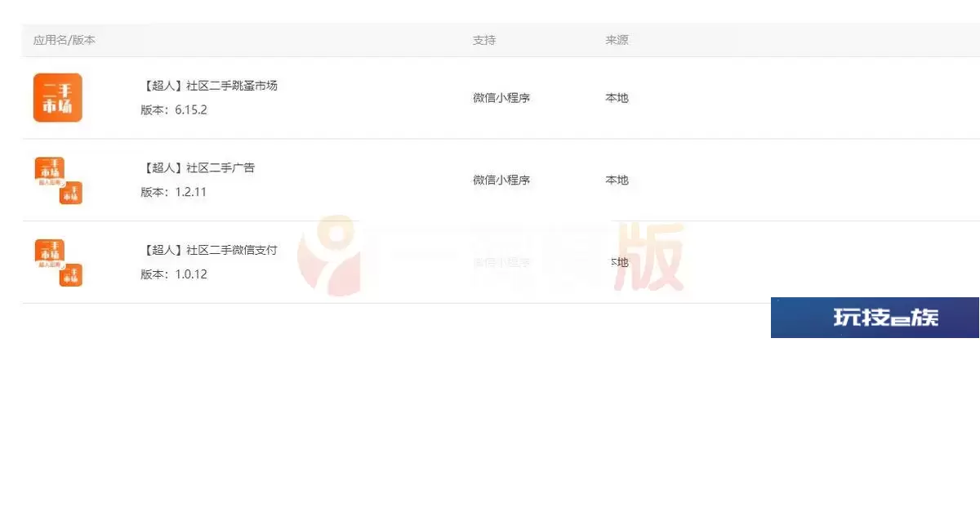Click the 社区二手微信支付 app icon
The image size is (980, 512).
coord(58,262)
